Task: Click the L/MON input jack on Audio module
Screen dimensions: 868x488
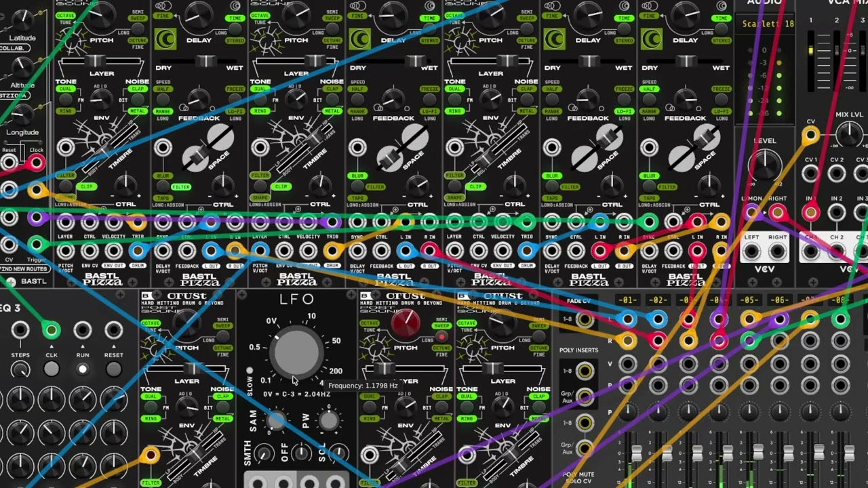Action: (751, 213)
